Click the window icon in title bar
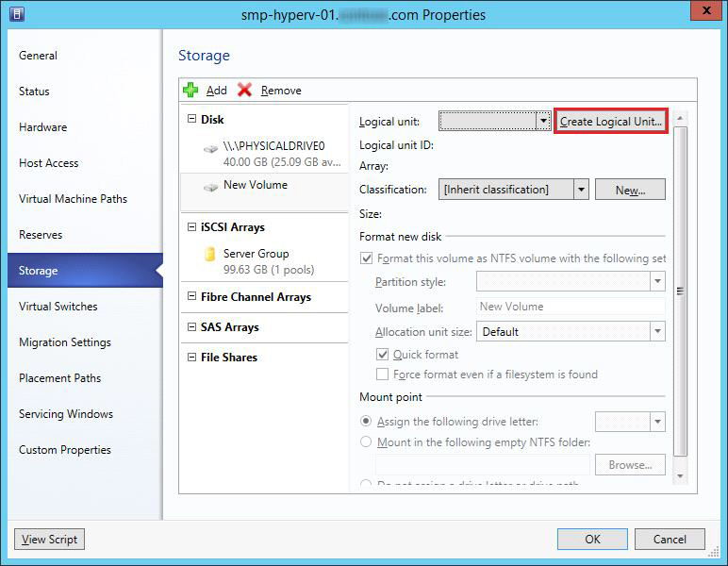Image resolution: width=728 pixels, height=566 pixels. (17, 14)
